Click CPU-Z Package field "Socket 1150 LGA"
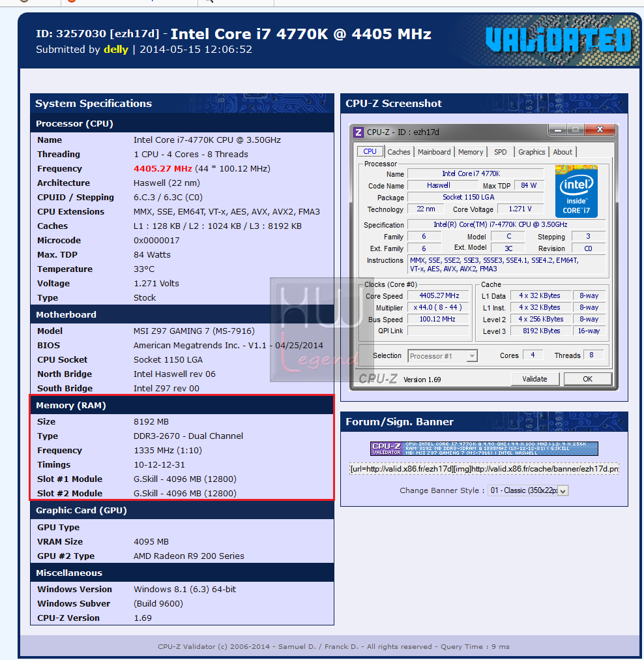644x660 pixels. (x=476, y=197)
